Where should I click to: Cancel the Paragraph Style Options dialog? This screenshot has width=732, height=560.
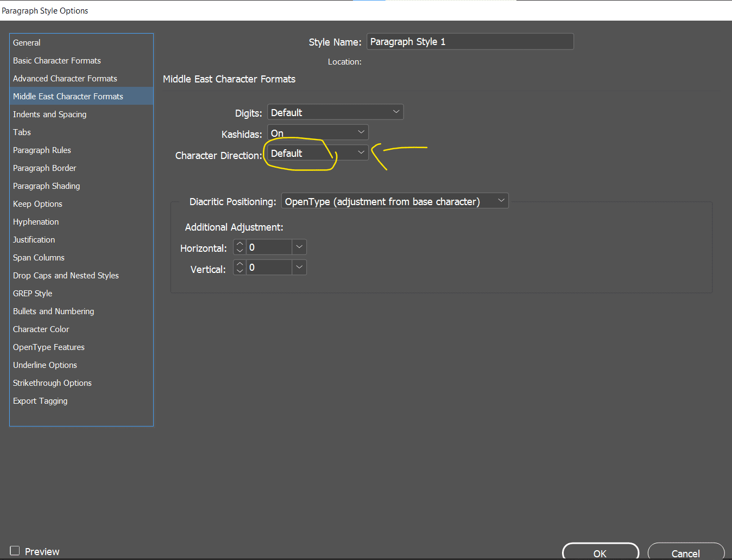coord(686,552)
